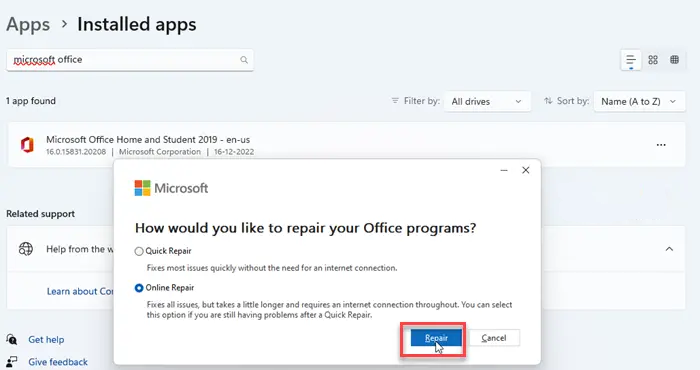700x370 pixels.
Task: Click the search magnifier icon
Action: [x=244, y=60]
